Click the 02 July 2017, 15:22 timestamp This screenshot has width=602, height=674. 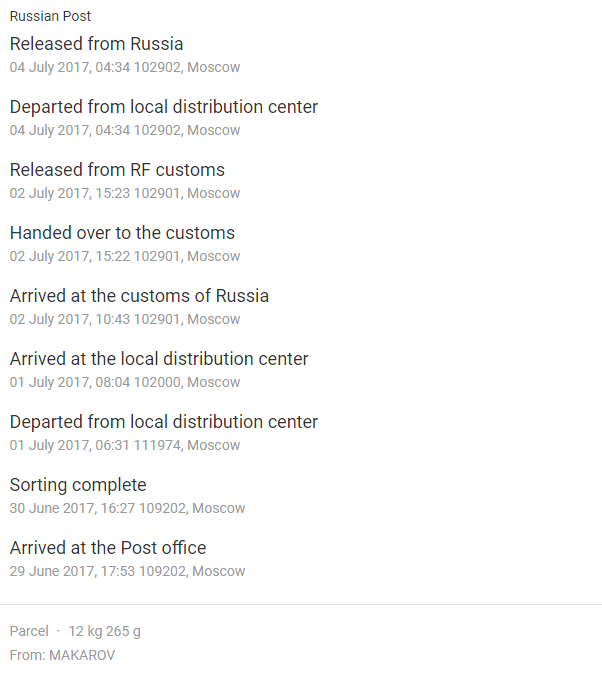(x=125, y=256)
